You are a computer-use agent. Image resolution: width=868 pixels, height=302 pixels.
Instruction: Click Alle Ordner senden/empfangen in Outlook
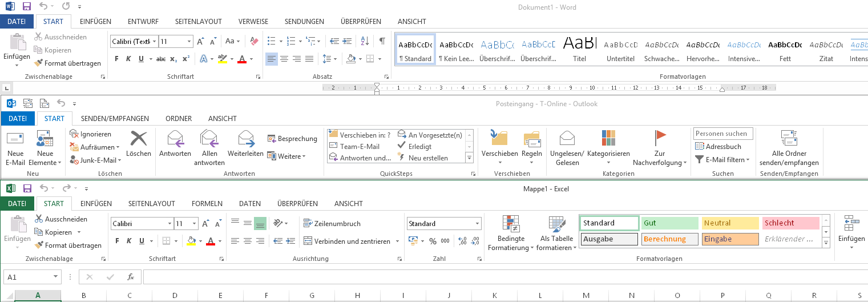click(789, 148)
